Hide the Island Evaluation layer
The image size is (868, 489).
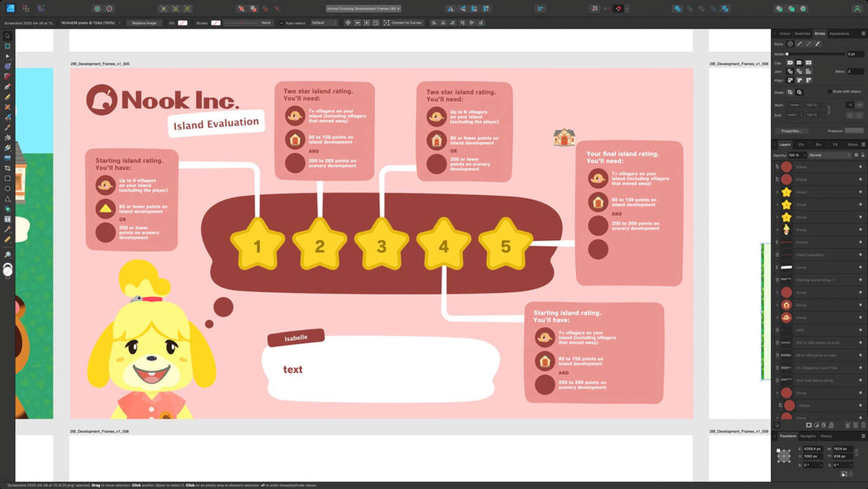pos(861,255)
